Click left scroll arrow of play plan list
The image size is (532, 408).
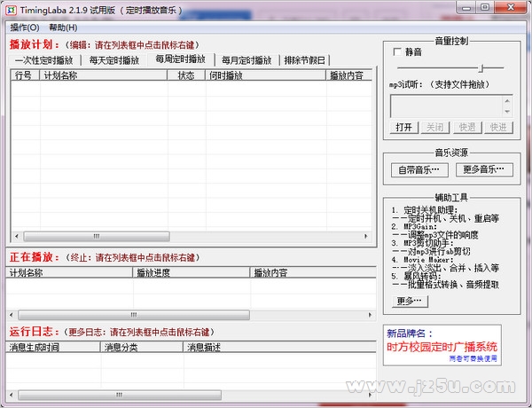pyautogui.click(x=17, y=236)
